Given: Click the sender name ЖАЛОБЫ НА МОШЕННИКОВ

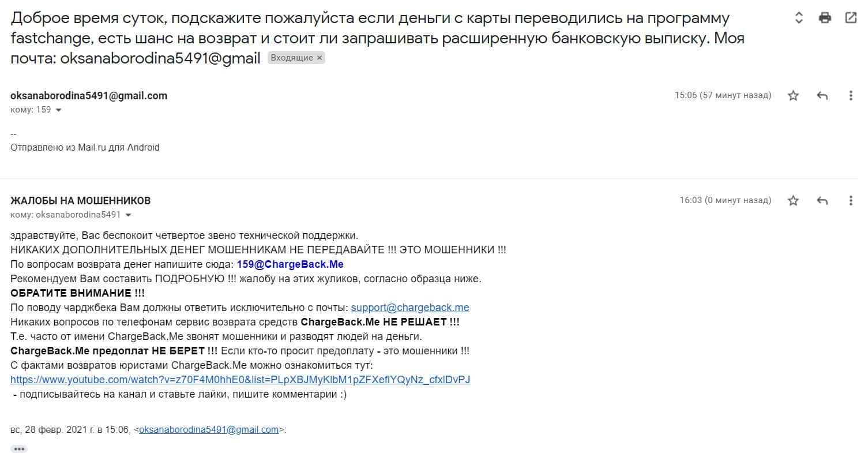Looking at the screenshot, I should pos(81,201).
